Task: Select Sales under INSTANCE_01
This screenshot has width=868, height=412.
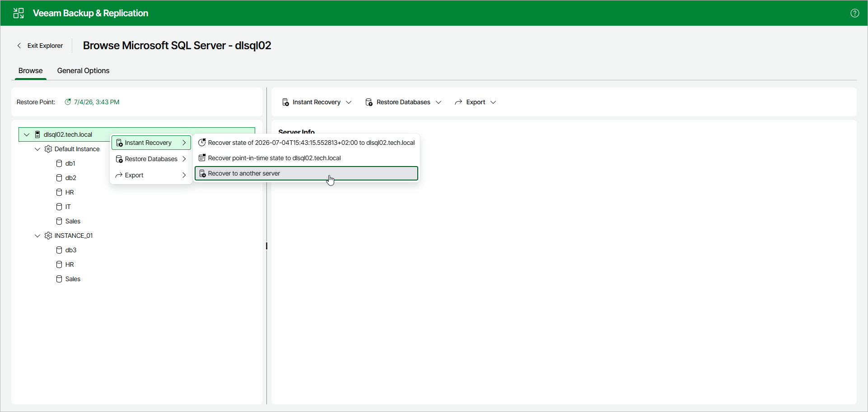Action: point(73,279)
